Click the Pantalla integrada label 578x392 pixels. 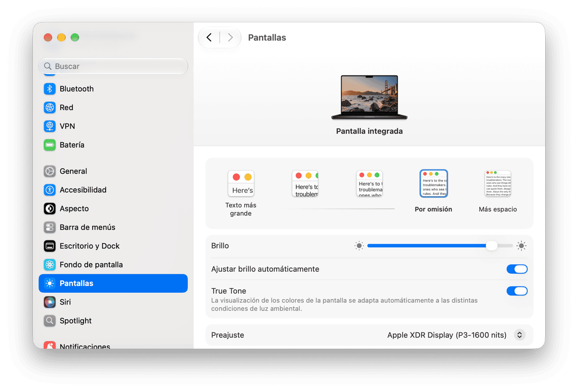click(369, 131)
